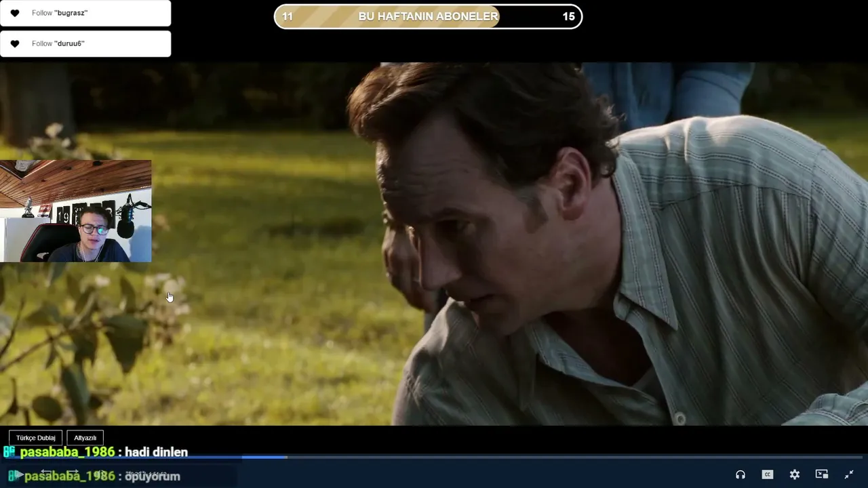Enable picture-in-picture mode
The height and width of the screenshot is (488, 868).
click(x=822, y=474)
